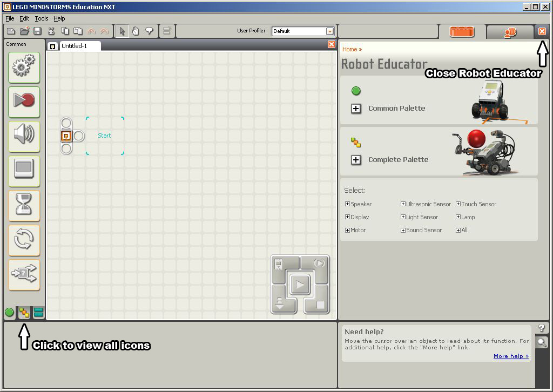Expand the Sound Sensor item
Image resolution: width=553 pixels, height=392 pixels.
pos(403,230)
